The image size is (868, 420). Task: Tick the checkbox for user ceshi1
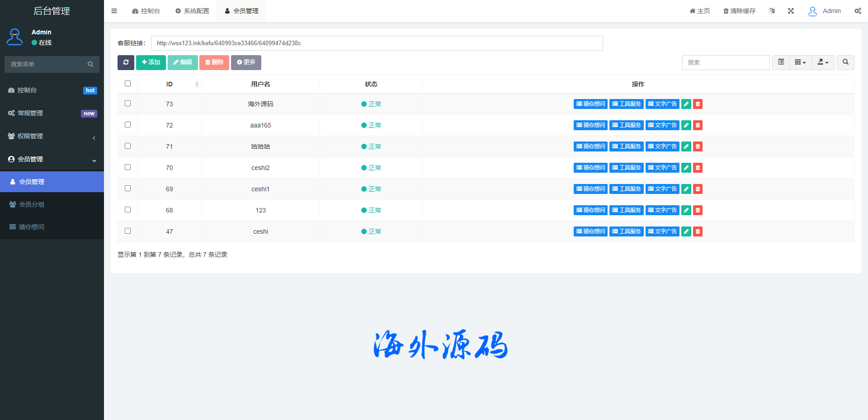127,189
